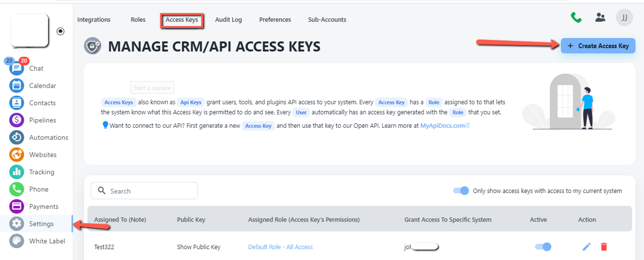Open Default Role - All Access link
This screenshot has width=644, height=260.
(x=280, y=247)
